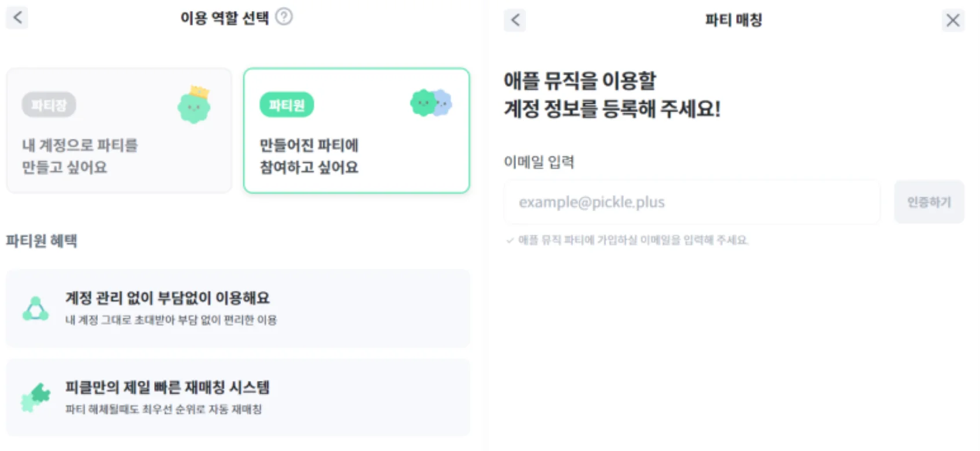
Task: Click the gray 파티장 badge
Action: [x=49, y=105]
